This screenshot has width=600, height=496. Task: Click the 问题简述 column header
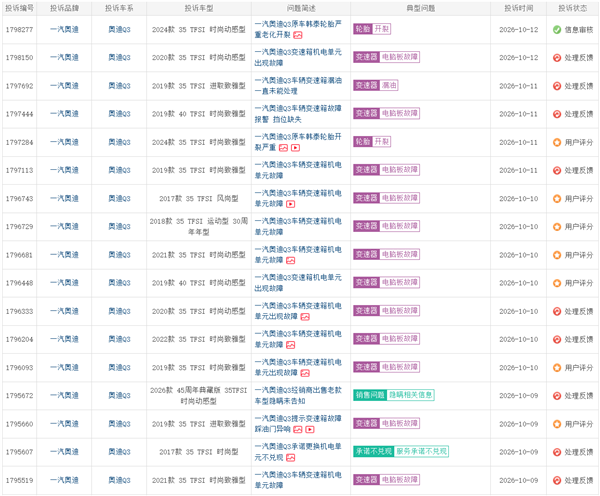301,8
